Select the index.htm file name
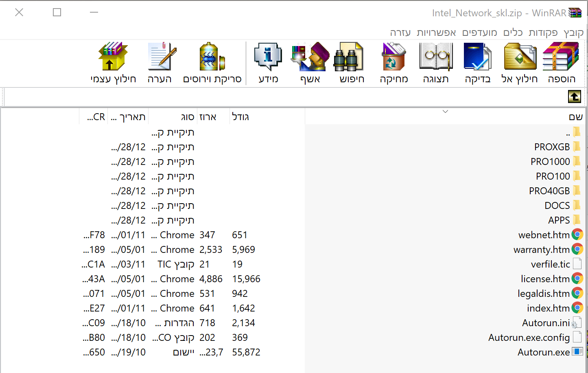 click(549, 308)
